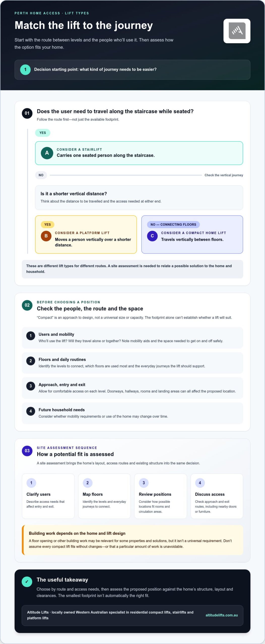
Task: Select the section 01 number badge
Action: (27, 113)
